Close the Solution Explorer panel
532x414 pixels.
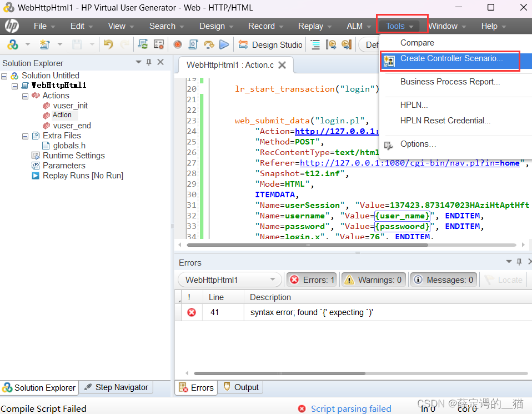pos(160,62)
